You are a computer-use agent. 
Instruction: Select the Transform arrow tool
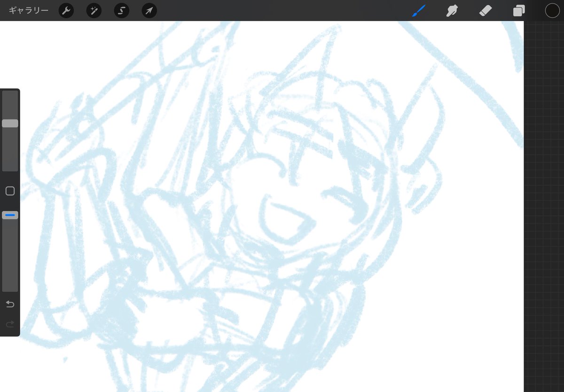click(x=149, y=11)
